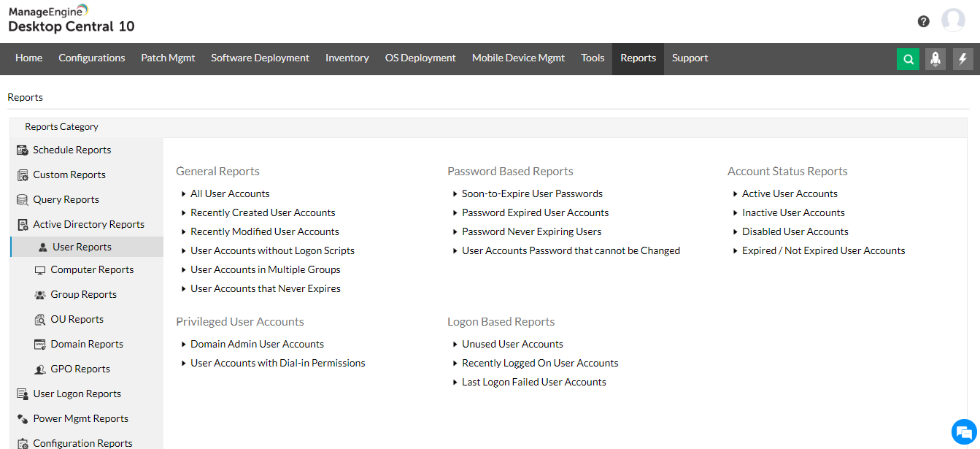The image size is (980, 449).
Task: Click the lightning bolt quick actions icon
Action: (963, 59)
